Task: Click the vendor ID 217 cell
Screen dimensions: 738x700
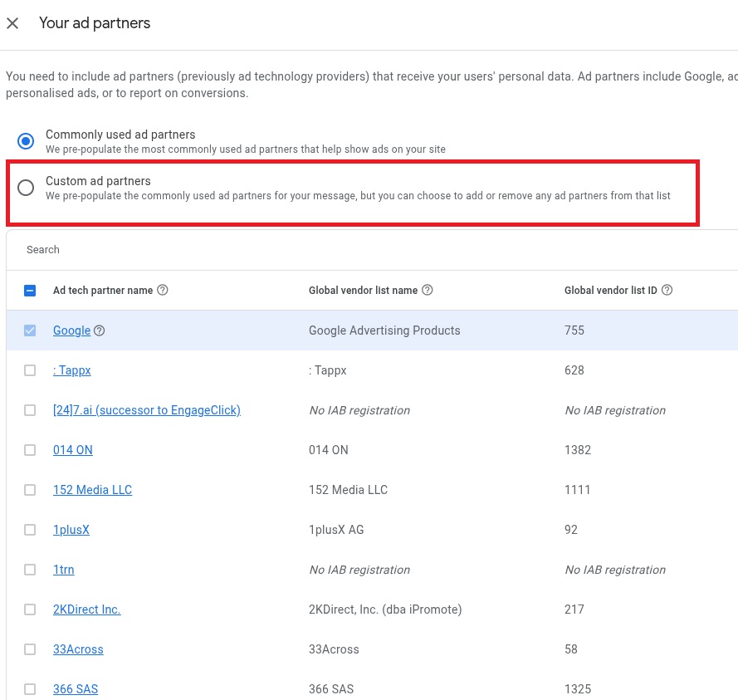Action: [x=574, y=609]
